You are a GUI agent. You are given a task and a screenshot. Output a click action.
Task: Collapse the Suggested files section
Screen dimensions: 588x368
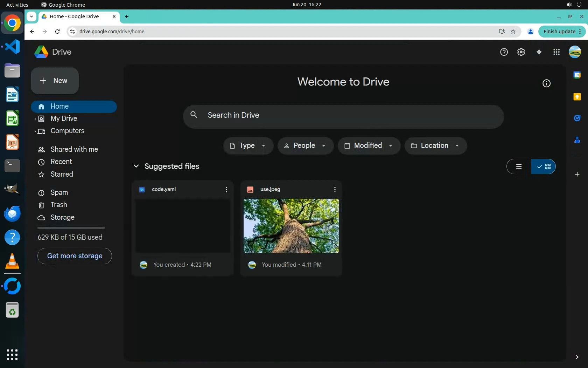(x=136, y=166)
